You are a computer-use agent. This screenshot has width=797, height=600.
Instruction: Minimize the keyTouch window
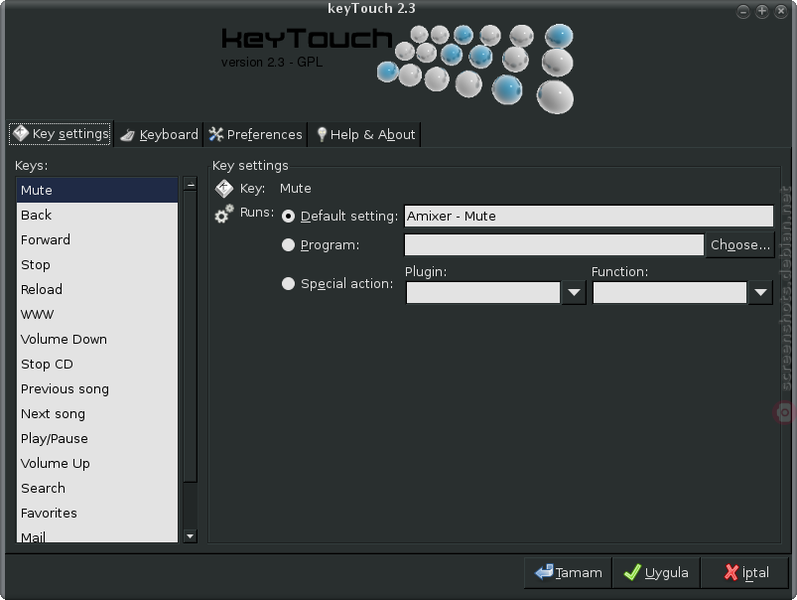click(x=743, y=11)
